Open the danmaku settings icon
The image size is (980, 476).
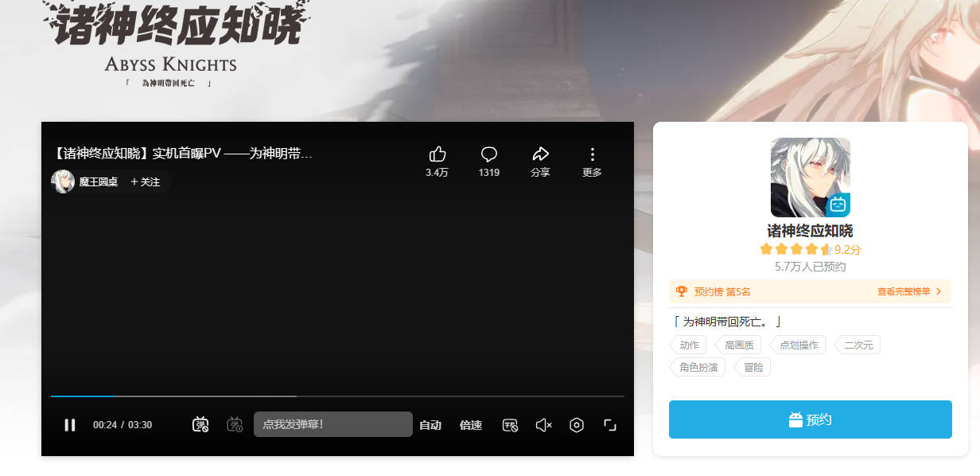[x=235, y=425]
